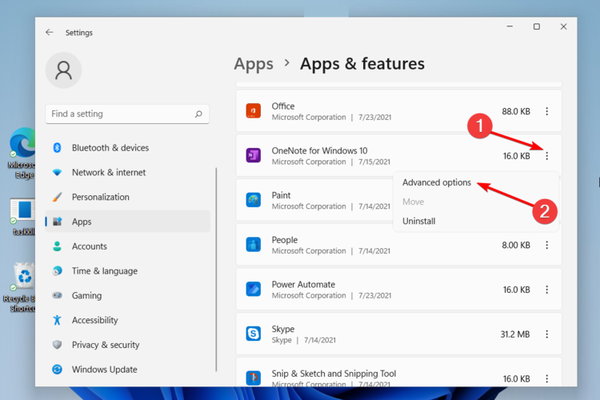Click the People app icon

254,244
